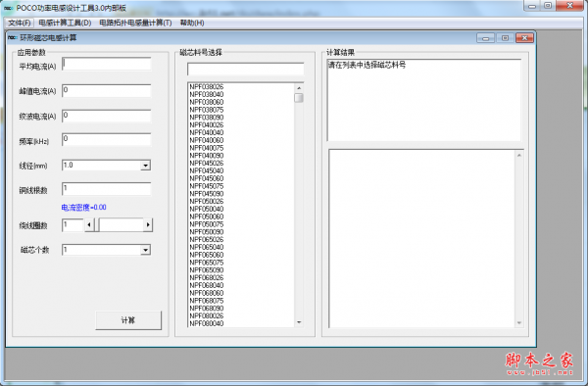This screenshot has width=588, height=386.
Task: Open the 帮助(H) menu
Action: click(x=192, y=23)
